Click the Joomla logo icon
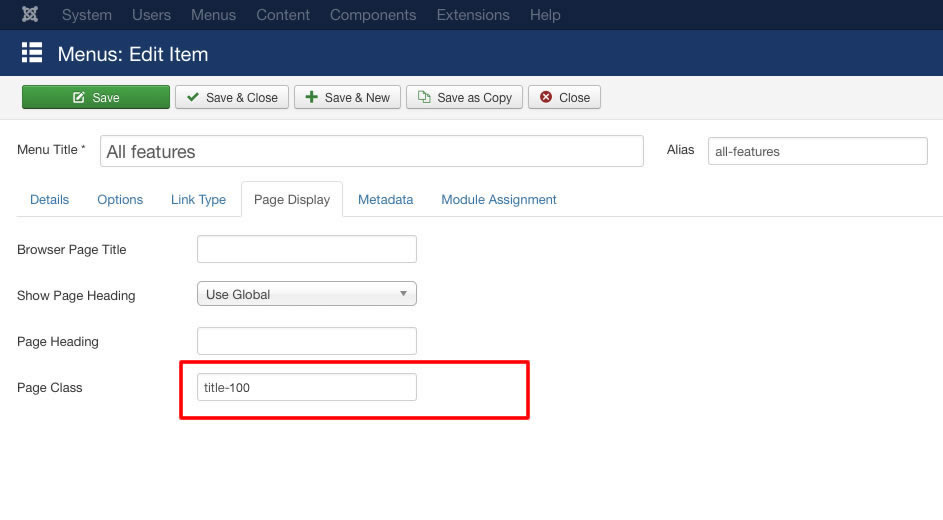943x520 pixels. [x=30, y=15]
